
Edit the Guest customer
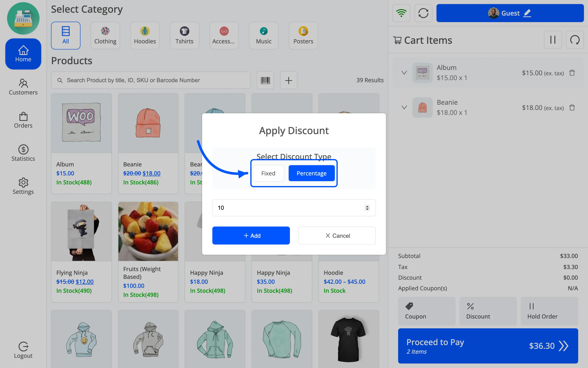pyautogui.click(x=510, y=13)
